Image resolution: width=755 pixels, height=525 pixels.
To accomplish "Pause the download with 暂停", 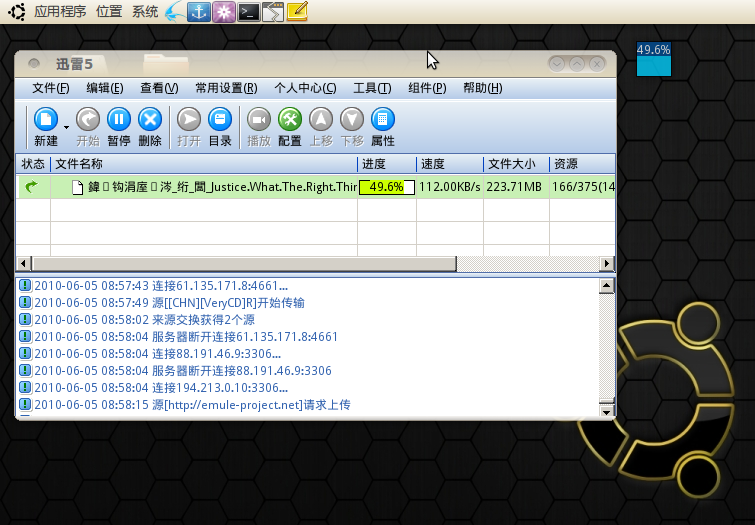I will [x=119, y=120].
